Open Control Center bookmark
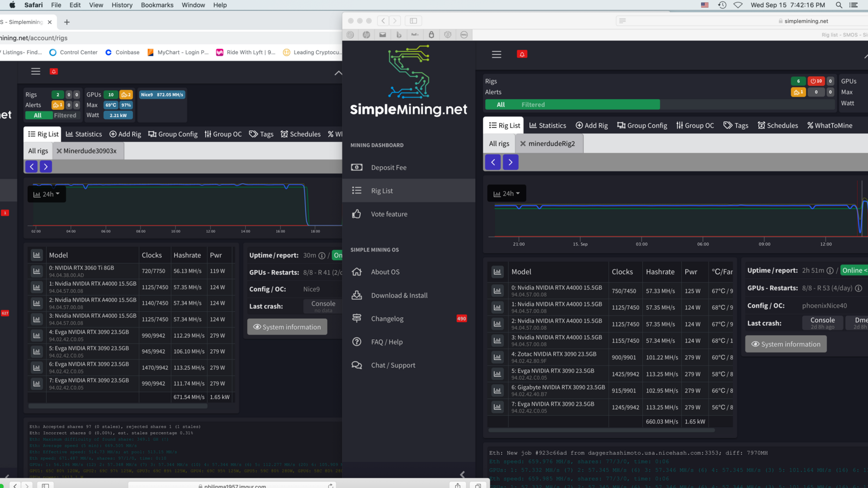The image size is (868, 488). point(73,53)
